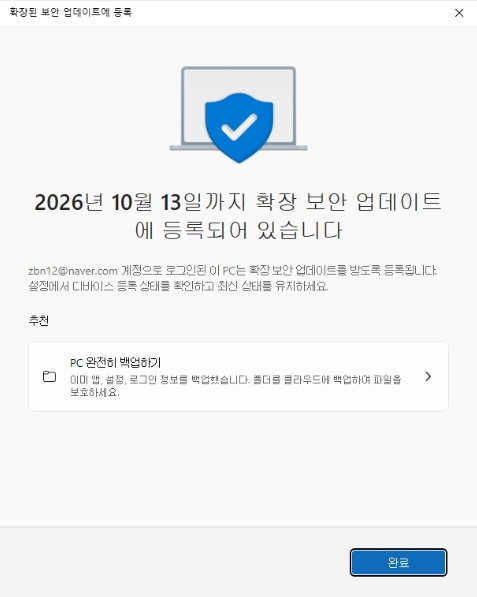477x597 pixels.
Task: Click the white checkmark inside the shield
Action: coord(239,127)
